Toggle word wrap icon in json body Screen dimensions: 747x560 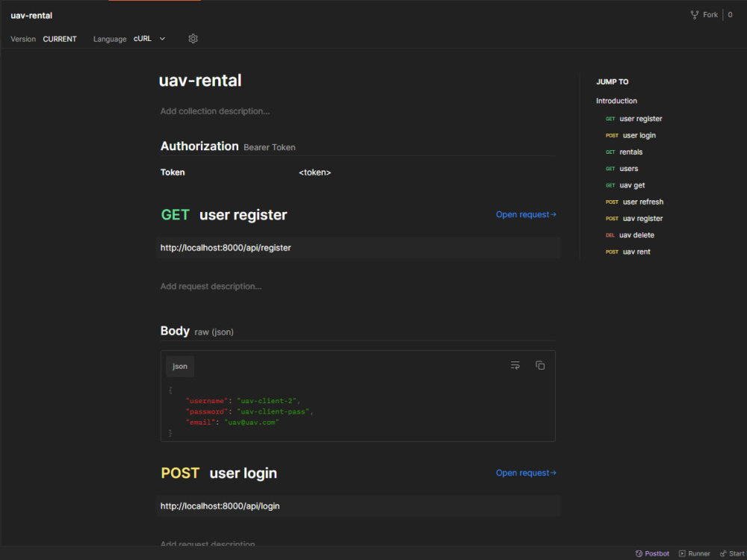[515, 365]
